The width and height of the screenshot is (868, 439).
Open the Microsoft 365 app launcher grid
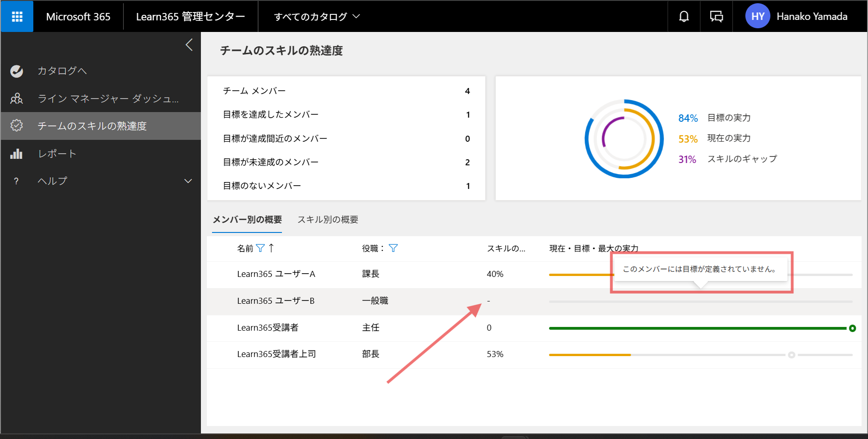pos(17,17)
